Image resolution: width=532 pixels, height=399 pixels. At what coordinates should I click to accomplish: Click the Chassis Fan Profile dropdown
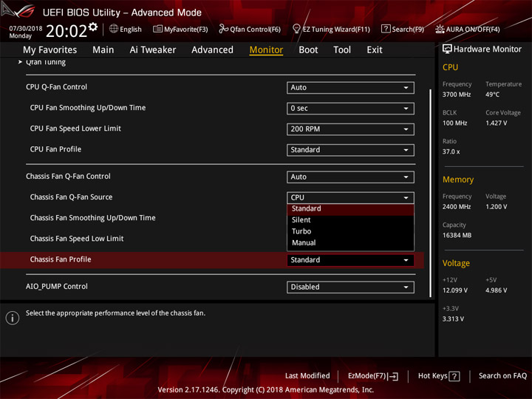350,260
